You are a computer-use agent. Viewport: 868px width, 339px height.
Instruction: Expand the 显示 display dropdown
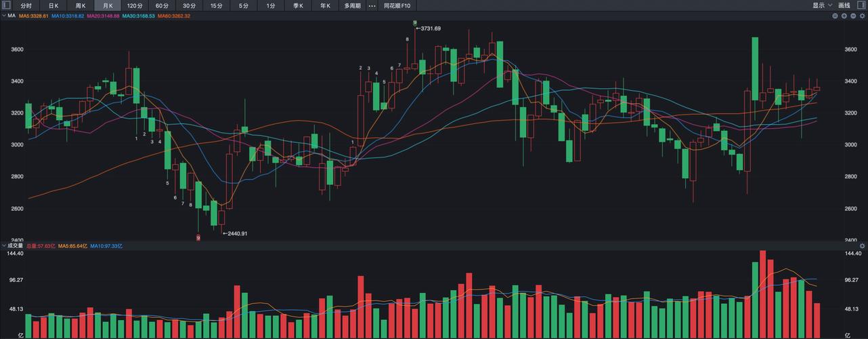(823, 5)
